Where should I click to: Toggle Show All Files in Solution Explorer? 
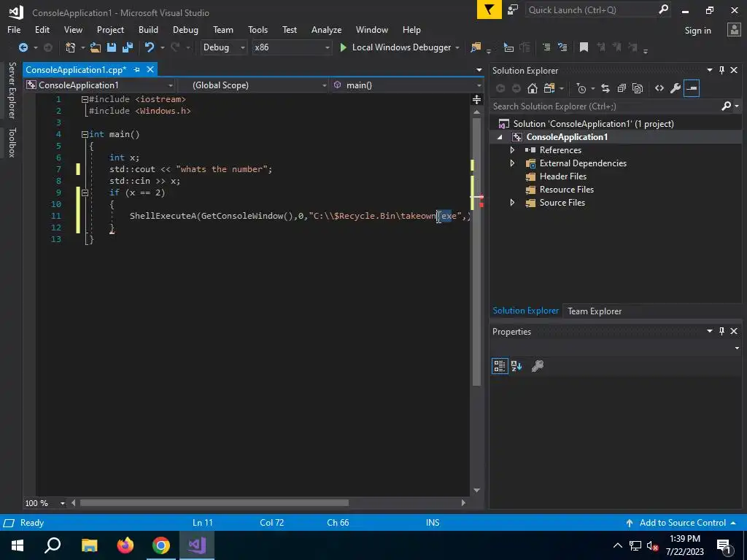(x=638, y=88)
